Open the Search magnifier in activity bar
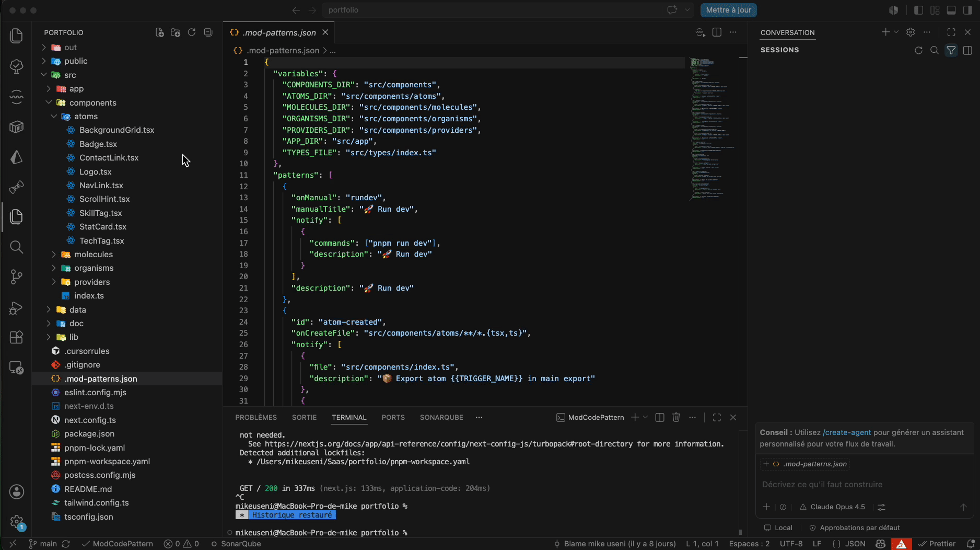The height and width of the screenshot is (550, 980). (x=17, y=247)
